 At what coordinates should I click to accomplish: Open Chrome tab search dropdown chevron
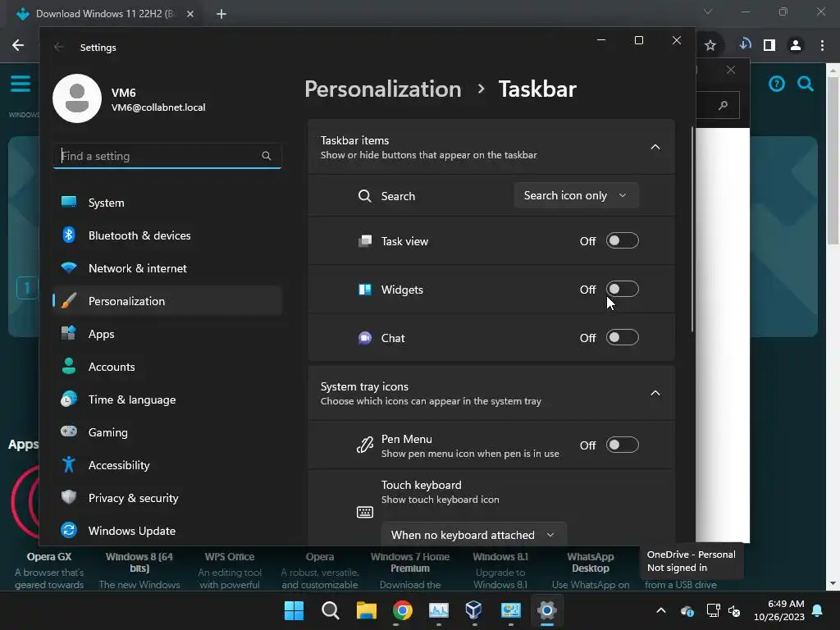click(708, 11)
